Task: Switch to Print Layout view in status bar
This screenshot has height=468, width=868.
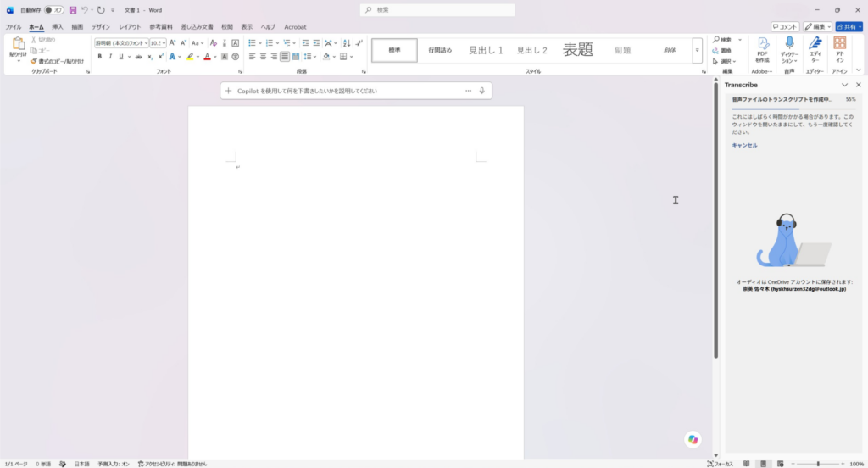Action: coord(764,464)
